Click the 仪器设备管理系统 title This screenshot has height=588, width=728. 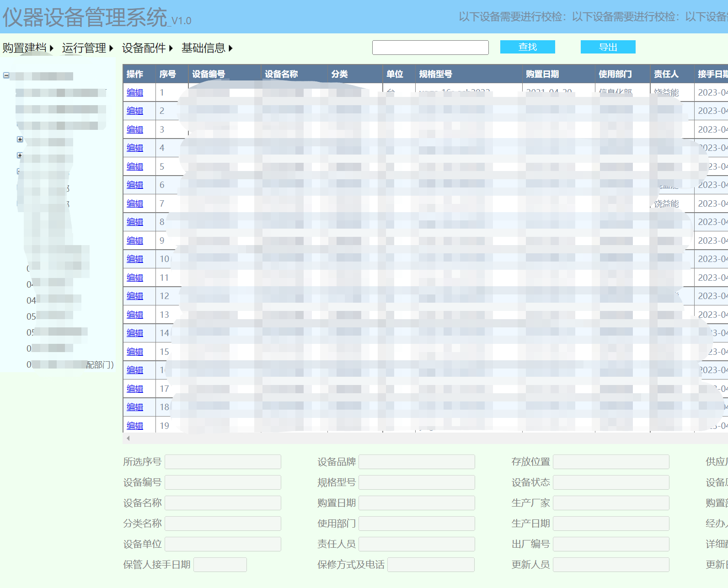85,17
